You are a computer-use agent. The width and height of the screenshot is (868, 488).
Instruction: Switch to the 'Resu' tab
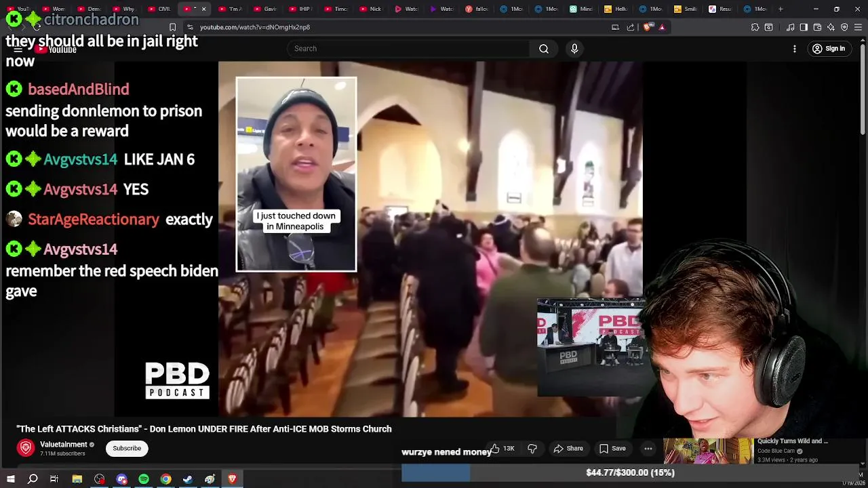tap(721, 9)
